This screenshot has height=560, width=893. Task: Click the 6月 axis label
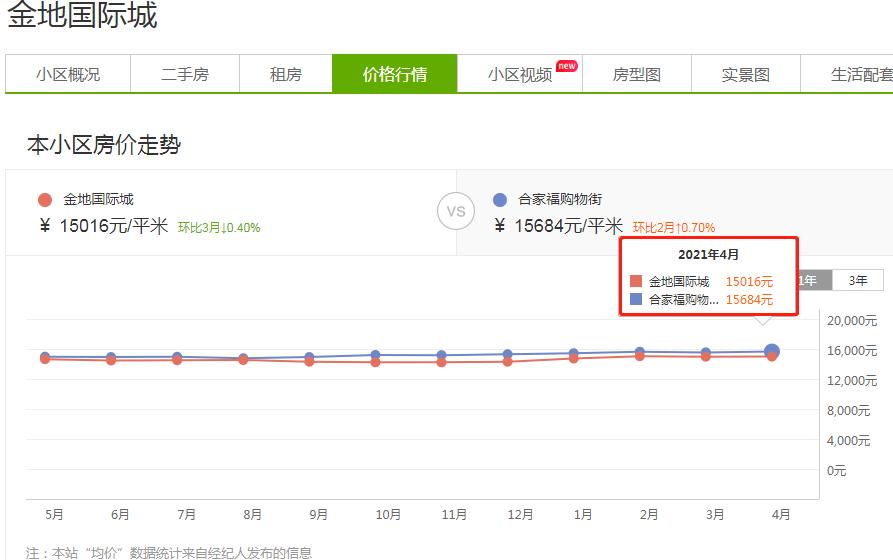tap(120, 514)
